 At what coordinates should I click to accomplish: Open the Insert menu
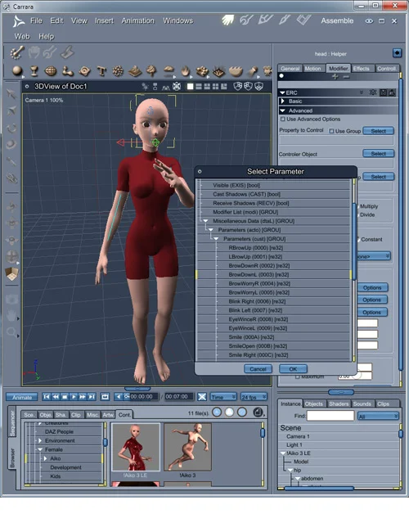104,20
